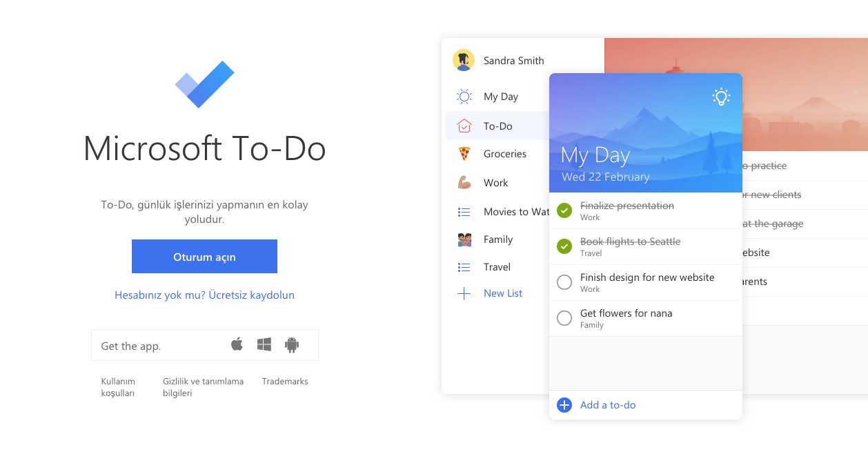Viewport: 868px width, 463px height.
Task: Click the Wed 22 February date
Action: 606,177
